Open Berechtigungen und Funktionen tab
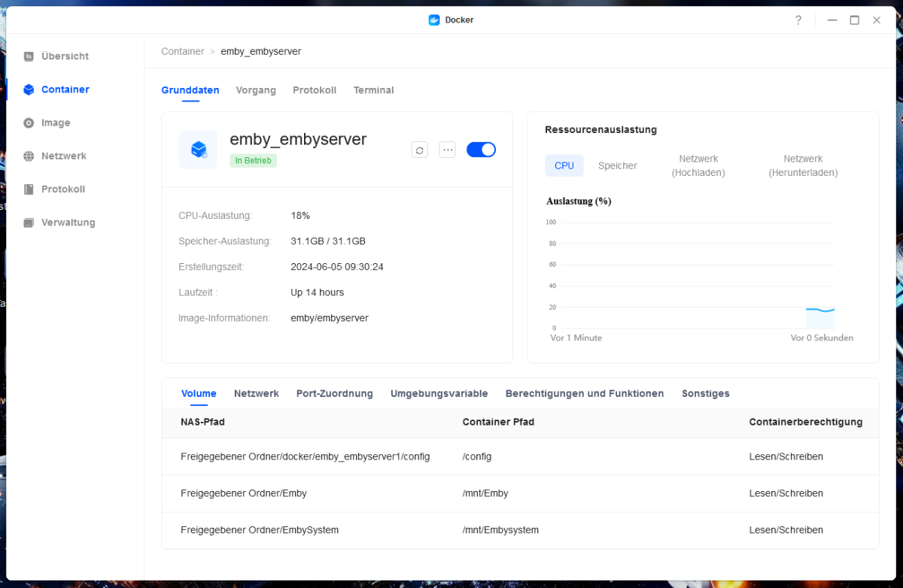Screen dimensions: 903x588 584,393
